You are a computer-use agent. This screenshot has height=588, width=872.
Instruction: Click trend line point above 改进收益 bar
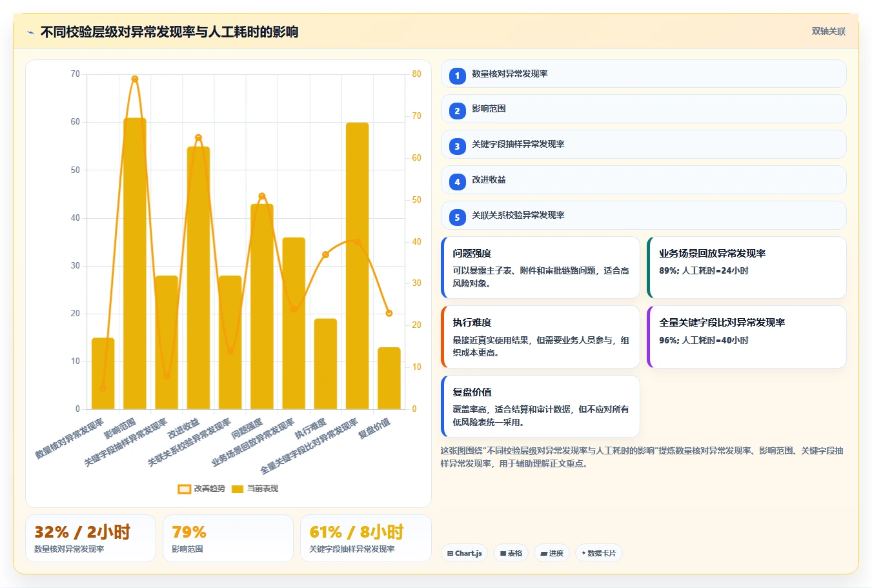198,137
